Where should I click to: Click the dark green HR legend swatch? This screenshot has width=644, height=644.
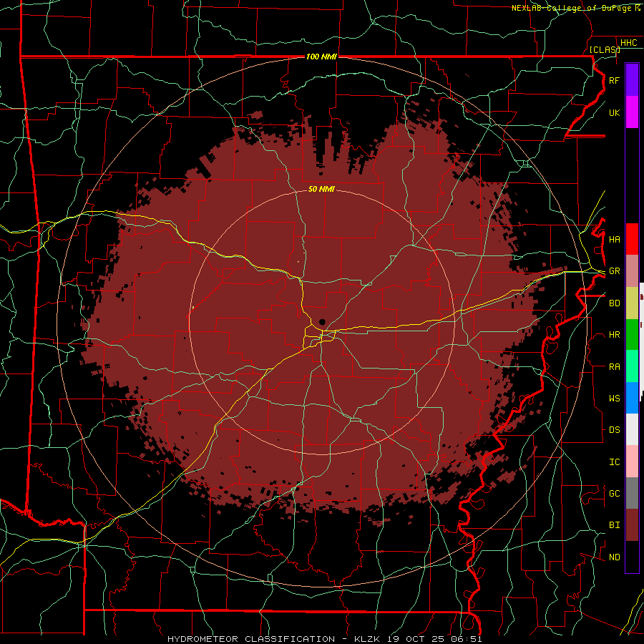(632, 335)
